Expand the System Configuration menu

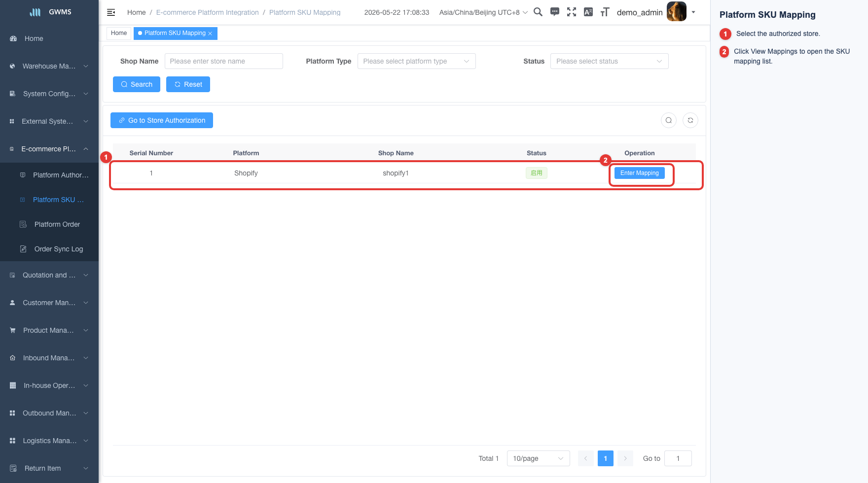49,94
